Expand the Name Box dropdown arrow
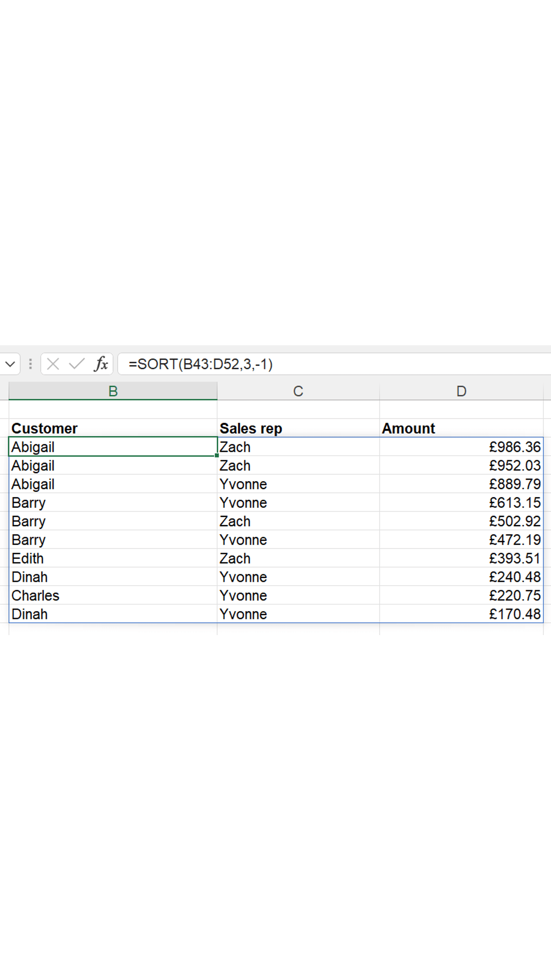 (x=10, y=364)
